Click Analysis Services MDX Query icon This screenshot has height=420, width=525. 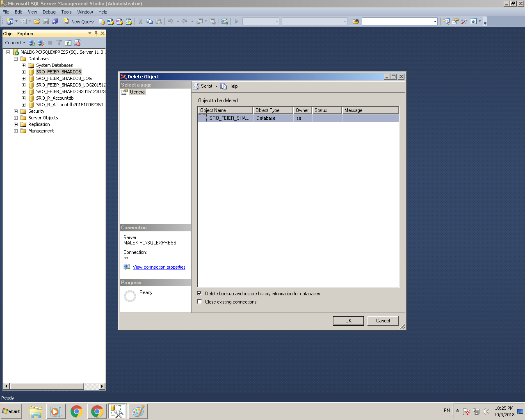[x=111, y=21]
